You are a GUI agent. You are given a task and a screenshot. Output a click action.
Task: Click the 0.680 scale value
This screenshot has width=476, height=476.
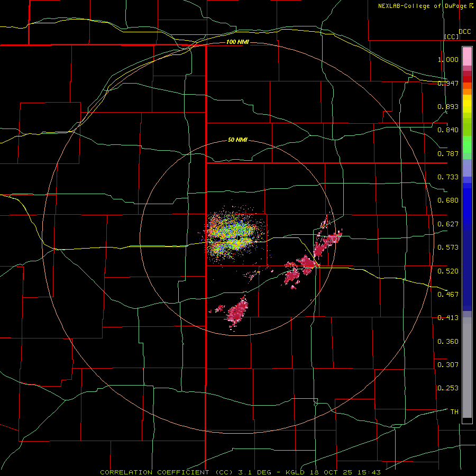[448, 200]
